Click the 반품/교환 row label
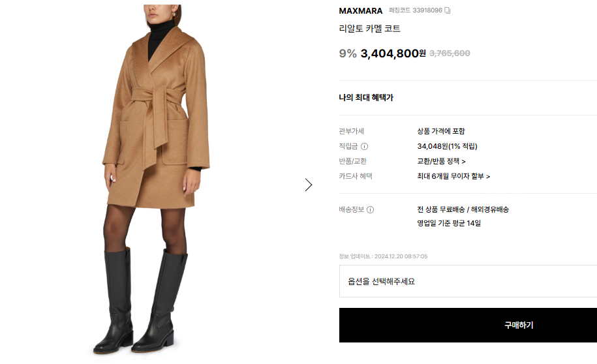Screen dimensions: 597x364 352,161
